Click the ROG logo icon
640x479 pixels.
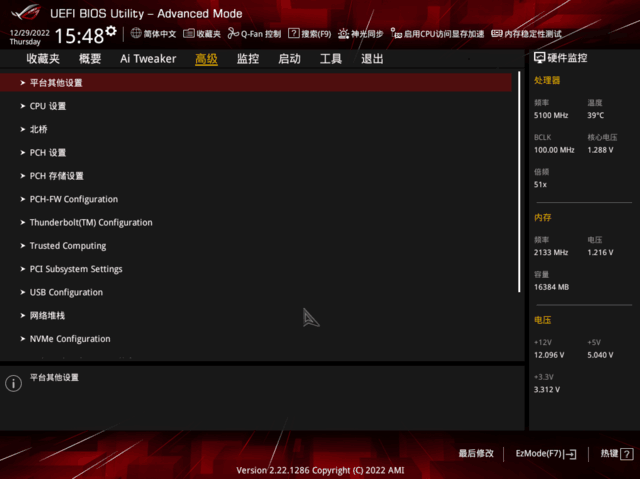tap(26, 12)
